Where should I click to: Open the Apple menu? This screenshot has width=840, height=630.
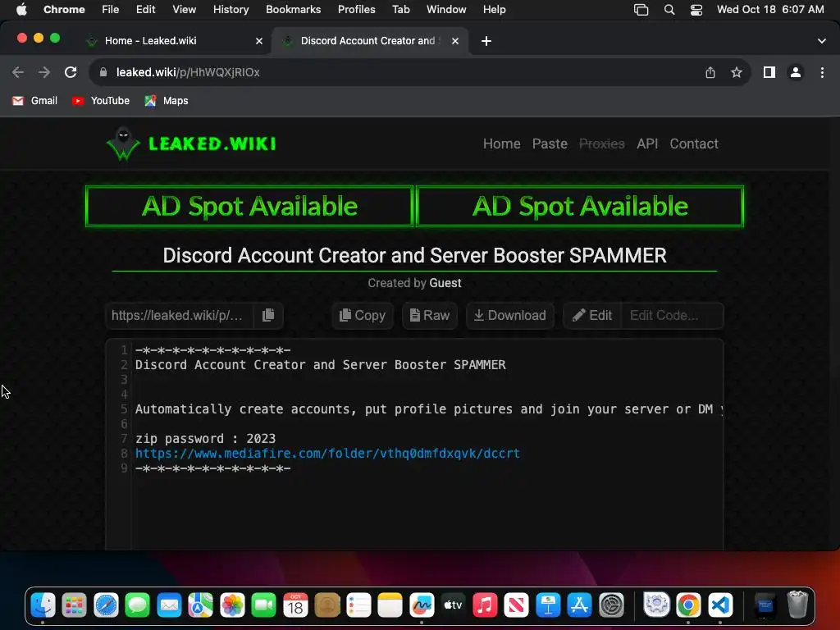pyautogui.click(x=21, y=10)
